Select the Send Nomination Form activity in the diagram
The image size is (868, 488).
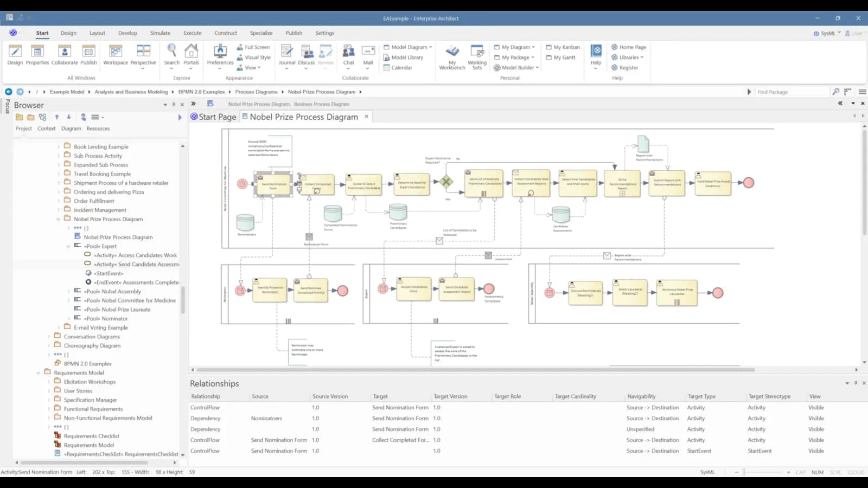pyautogui.click(x=274, y=185)
